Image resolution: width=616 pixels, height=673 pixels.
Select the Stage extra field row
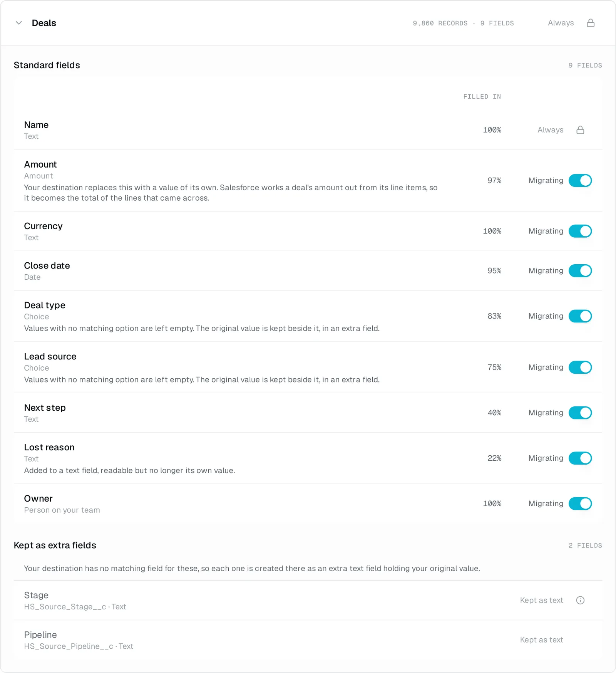(308, 600)
